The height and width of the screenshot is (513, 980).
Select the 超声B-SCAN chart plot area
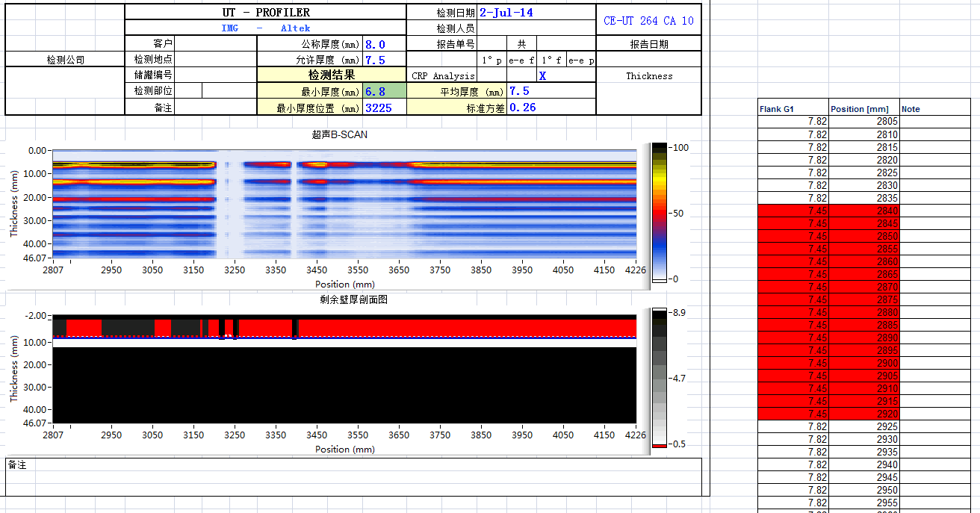(x=344, y=204)
